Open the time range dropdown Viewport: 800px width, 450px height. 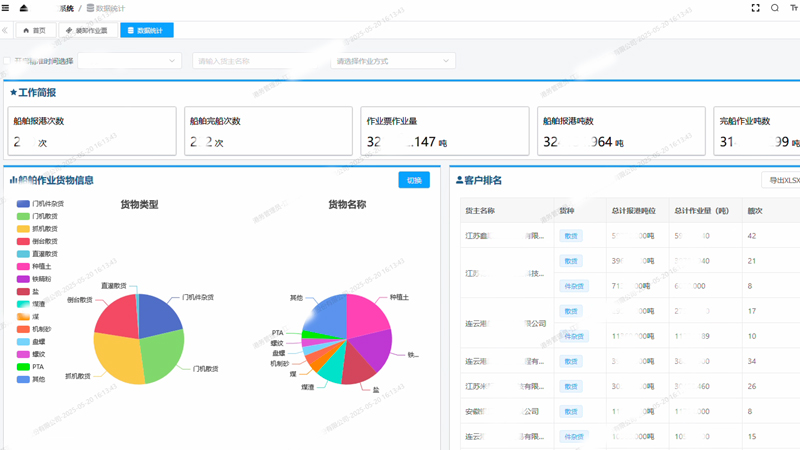point(130,61)
